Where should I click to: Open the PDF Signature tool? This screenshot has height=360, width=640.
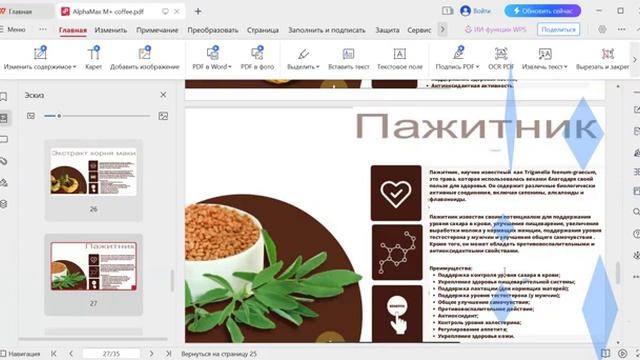[457, 58]
